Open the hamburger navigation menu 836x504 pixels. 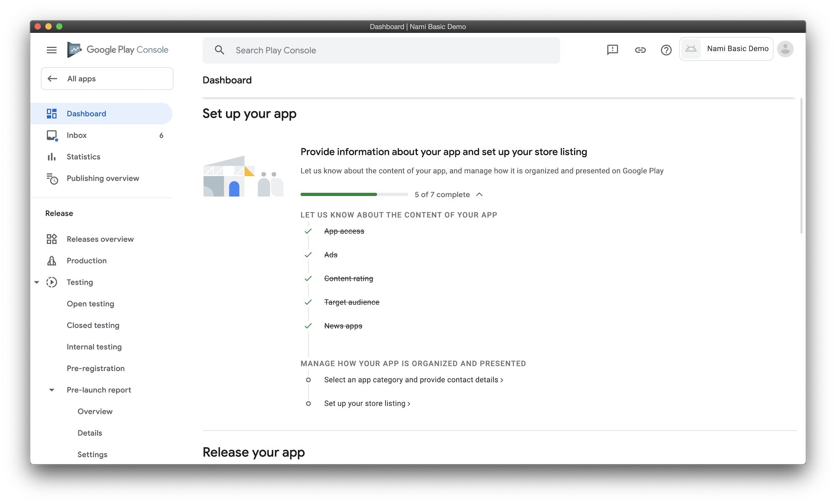(51, 50)
